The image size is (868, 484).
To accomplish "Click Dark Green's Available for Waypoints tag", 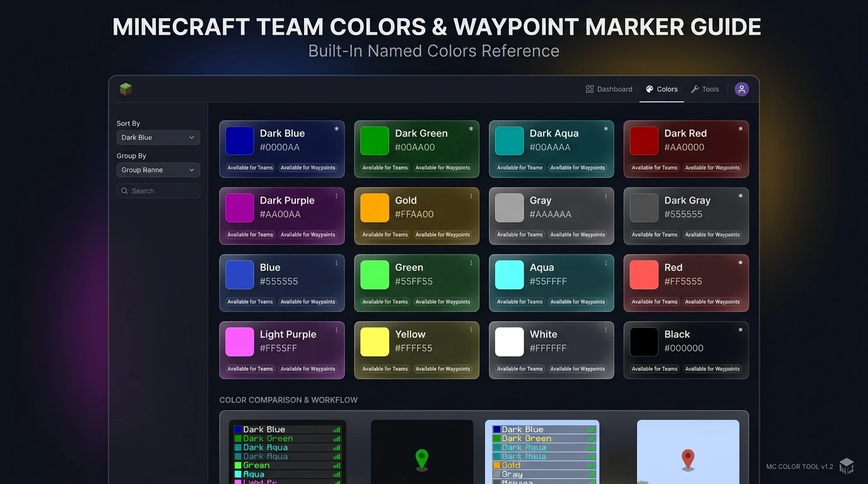I will [442, 168].
